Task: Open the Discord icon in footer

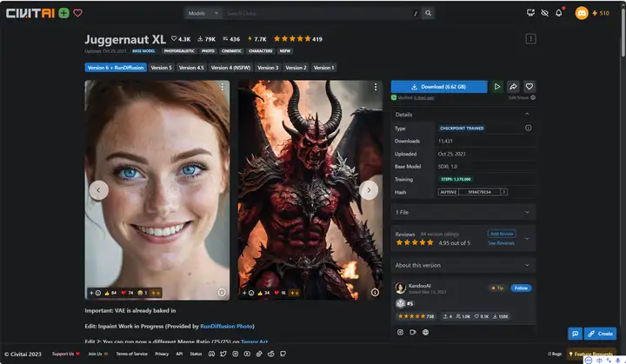Action: (211, 354)
